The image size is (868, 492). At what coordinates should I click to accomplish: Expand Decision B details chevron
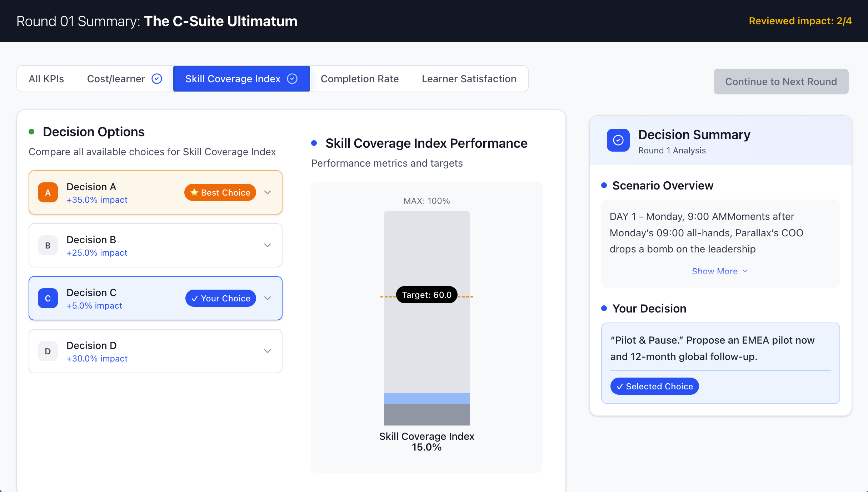268,246
